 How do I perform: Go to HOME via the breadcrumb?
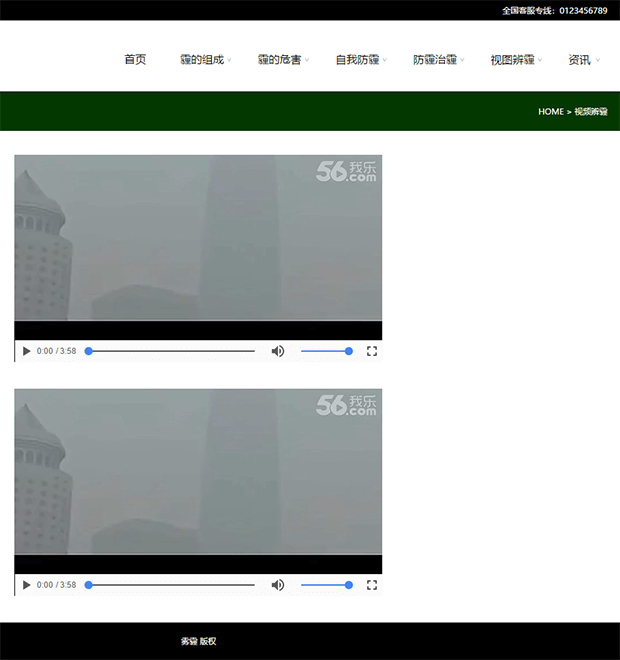click(551, 112)
